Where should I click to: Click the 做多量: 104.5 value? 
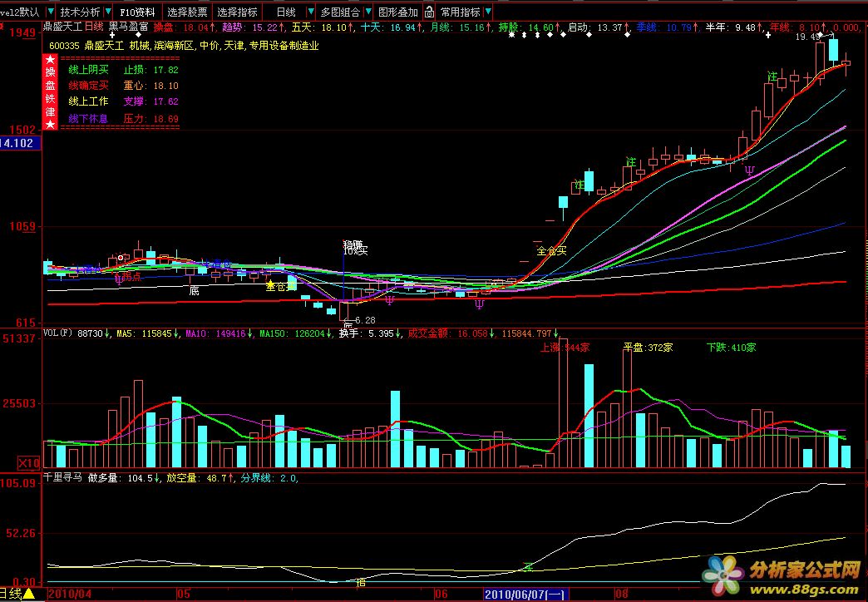tap(125, 477)
